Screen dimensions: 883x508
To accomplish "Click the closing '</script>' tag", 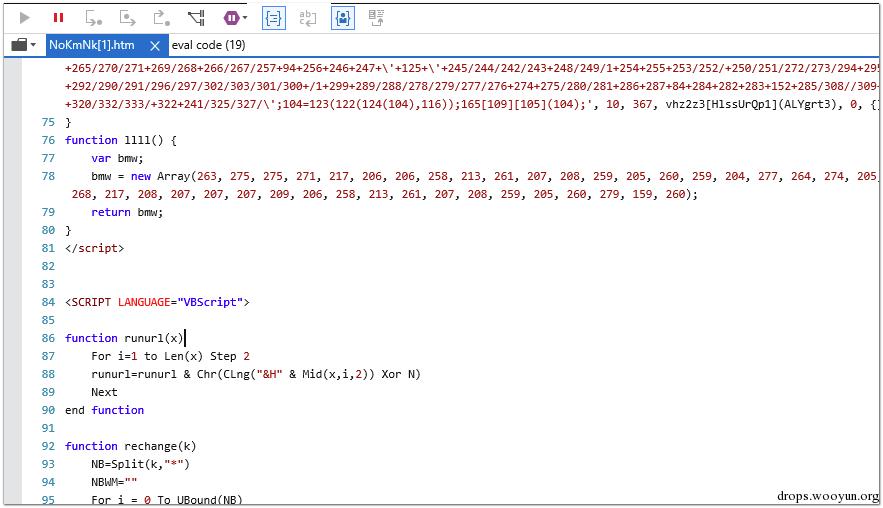I will (95, 248).
